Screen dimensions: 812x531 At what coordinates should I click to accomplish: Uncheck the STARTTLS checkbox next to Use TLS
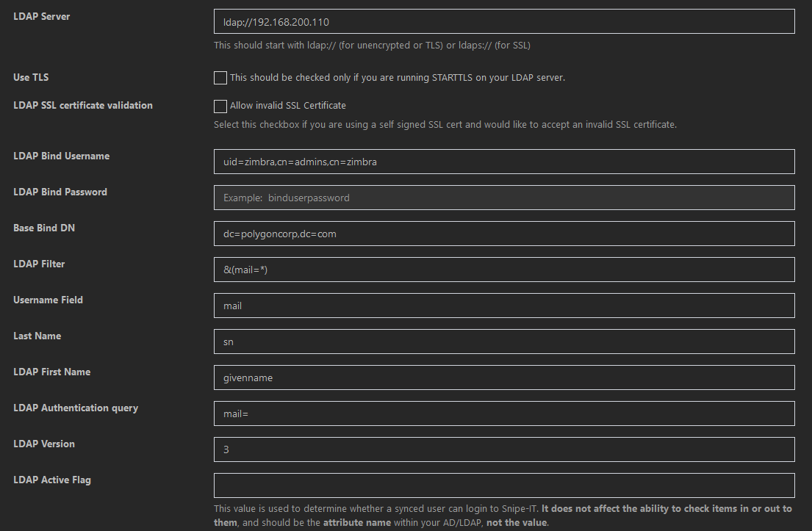(220, 77)
